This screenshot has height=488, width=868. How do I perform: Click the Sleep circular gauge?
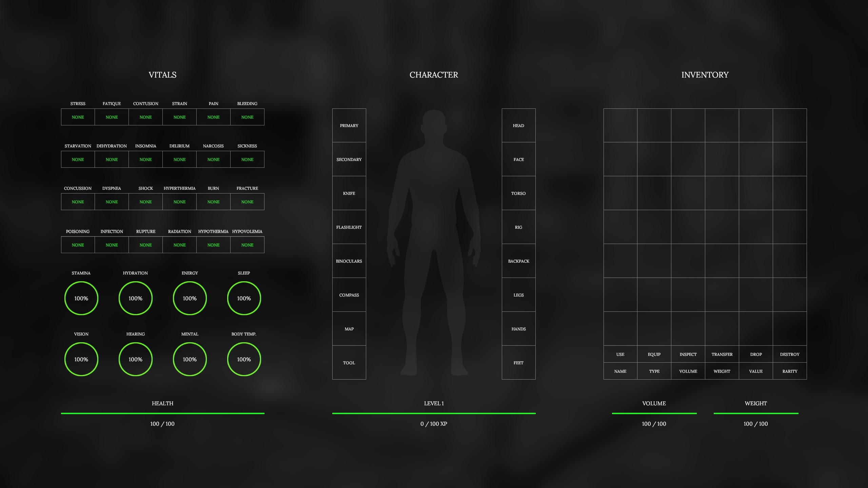(x=244, y=298)
